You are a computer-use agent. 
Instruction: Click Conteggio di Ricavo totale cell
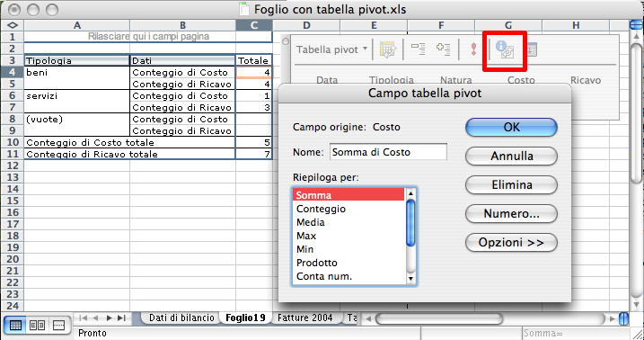point(129,154)
